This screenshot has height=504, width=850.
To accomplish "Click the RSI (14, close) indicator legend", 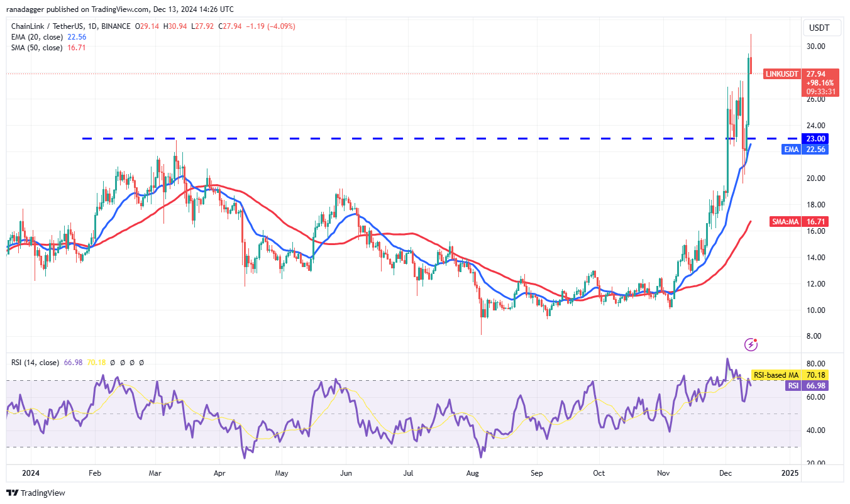I will (35, 363).
